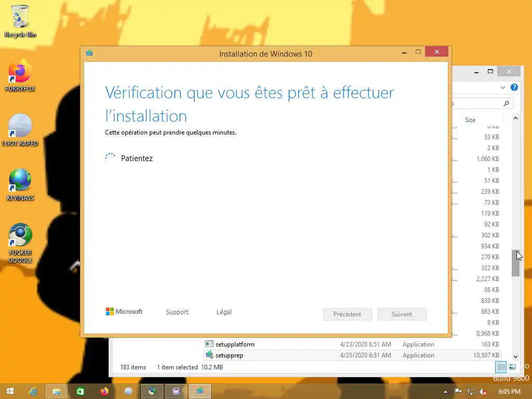The height and width of the screenshot is (399, 532).
Task: Click the white sphere icon in the taskbar
Action: point(128,391)
